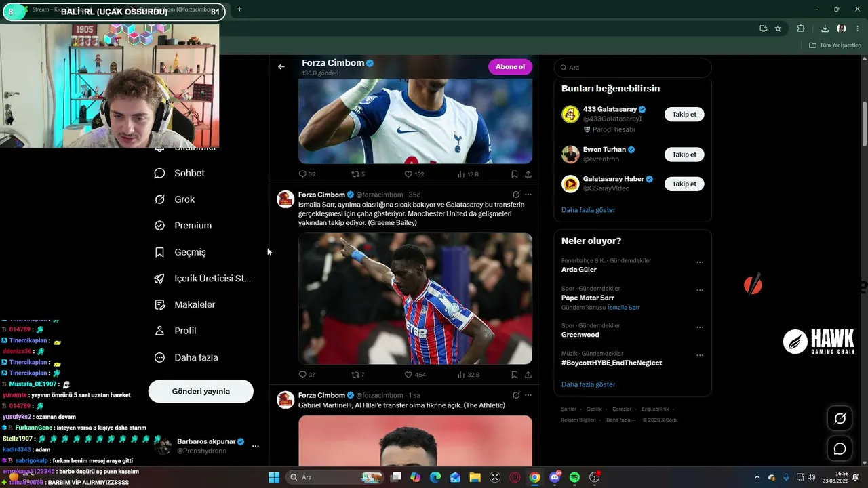Open Makaleler in the sidebar
The image size is (868, 488).
click(x=184, y=305)
